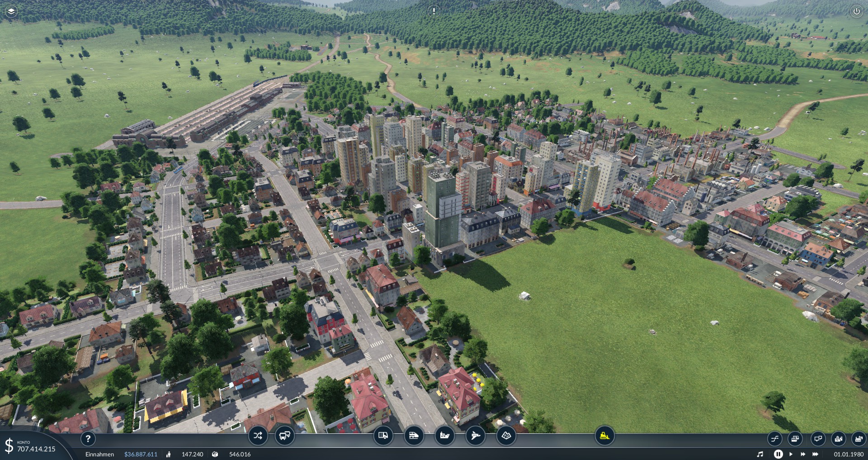Open the layers menu icon
The width and height of the screenshot is (868, 460).
pyautogui.click(x=11, y=11)
